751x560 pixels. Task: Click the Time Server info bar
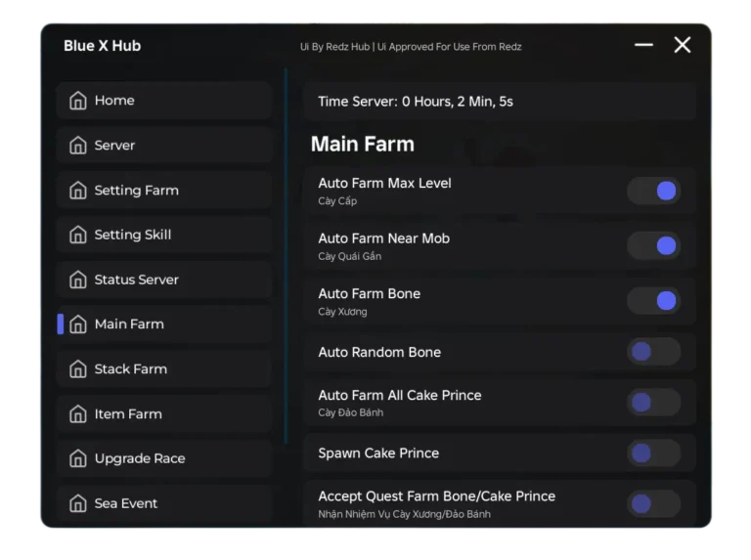(499, 102)
